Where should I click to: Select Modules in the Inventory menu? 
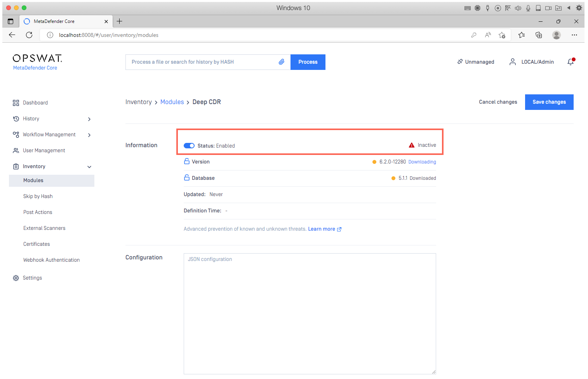click(52, 181)
